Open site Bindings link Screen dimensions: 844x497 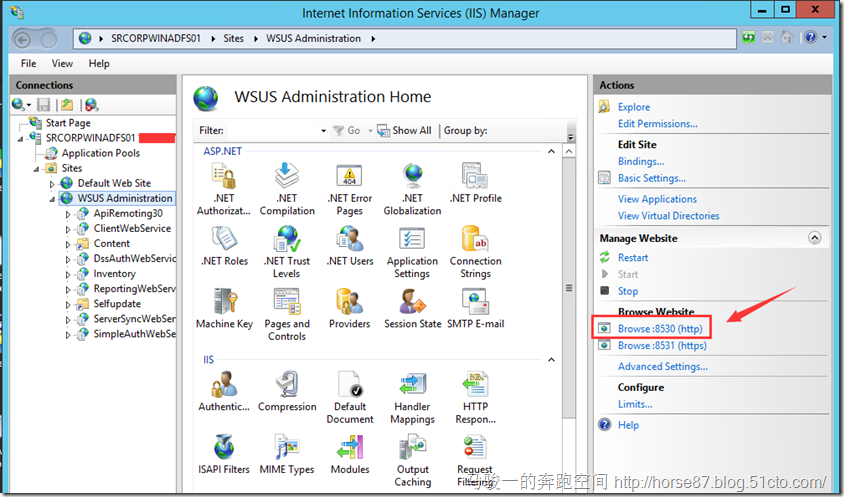click(x=641, y=162)
